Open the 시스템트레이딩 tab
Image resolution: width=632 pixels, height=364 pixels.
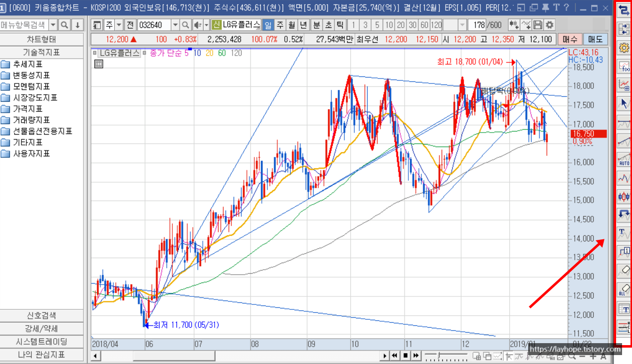pos(42,342)
